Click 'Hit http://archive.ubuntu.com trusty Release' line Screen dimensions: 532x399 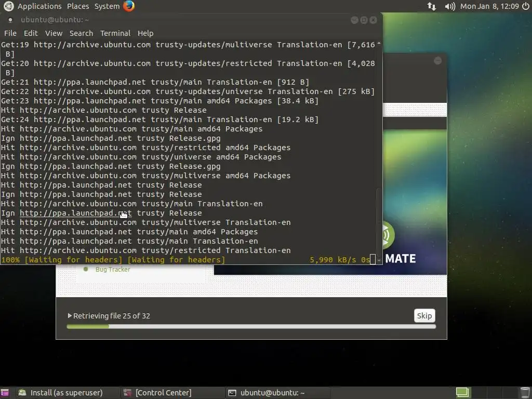[104, 110]
